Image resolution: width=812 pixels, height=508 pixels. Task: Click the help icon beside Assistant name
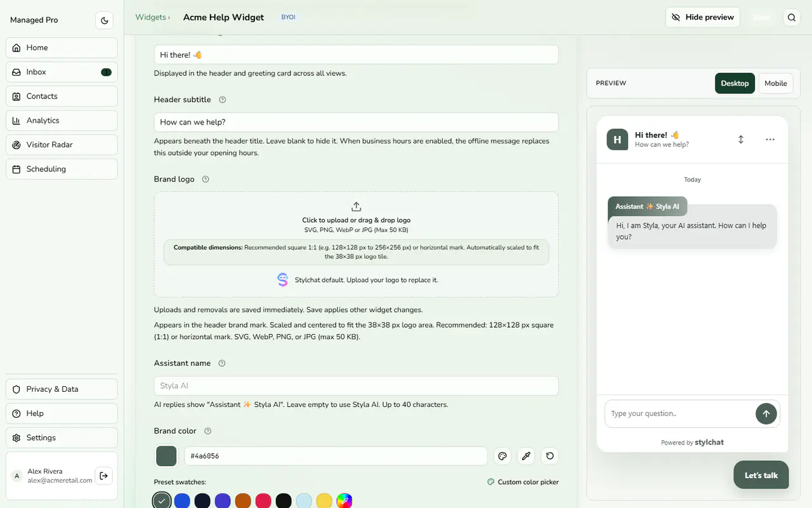pos(221,363)
